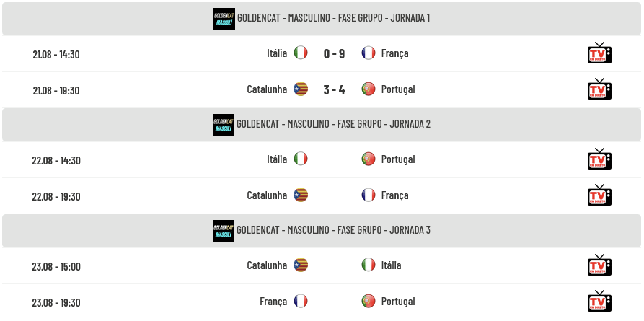
Task: Open the 3 - 4 match score
Action: click(x=334, y=90)
